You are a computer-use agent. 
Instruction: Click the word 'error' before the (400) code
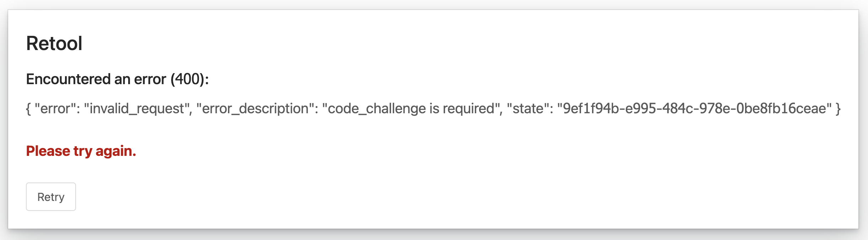pyautogui.click(x=150, y=79)
